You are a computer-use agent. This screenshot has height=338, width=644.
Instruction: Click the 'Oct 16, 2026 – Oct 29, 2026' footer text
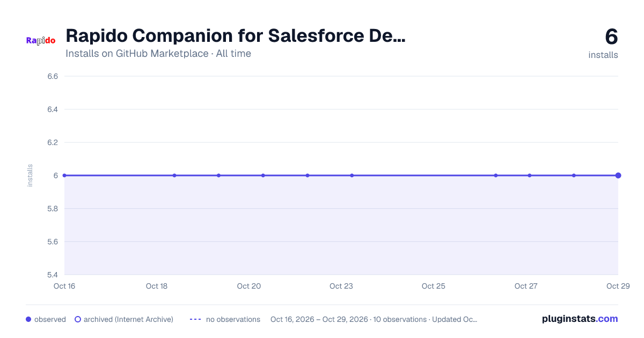[x=319, y=319]
